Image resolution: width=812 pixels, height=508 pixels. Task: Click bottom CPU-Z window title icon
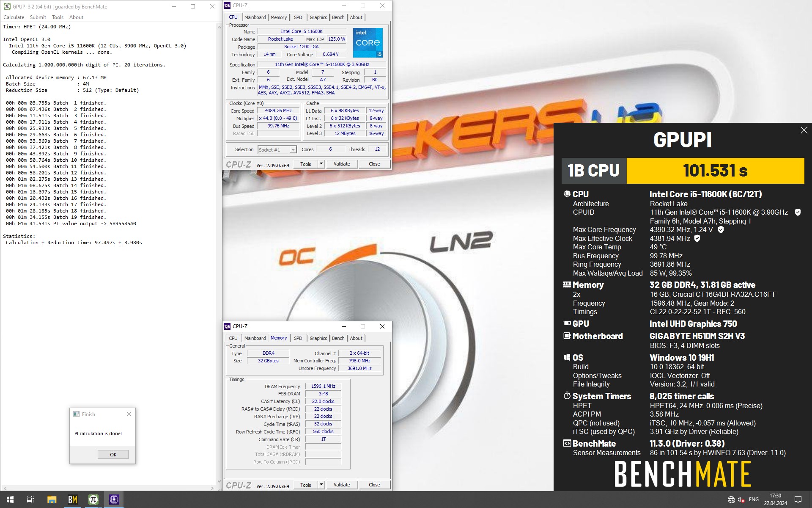[228, 326]
